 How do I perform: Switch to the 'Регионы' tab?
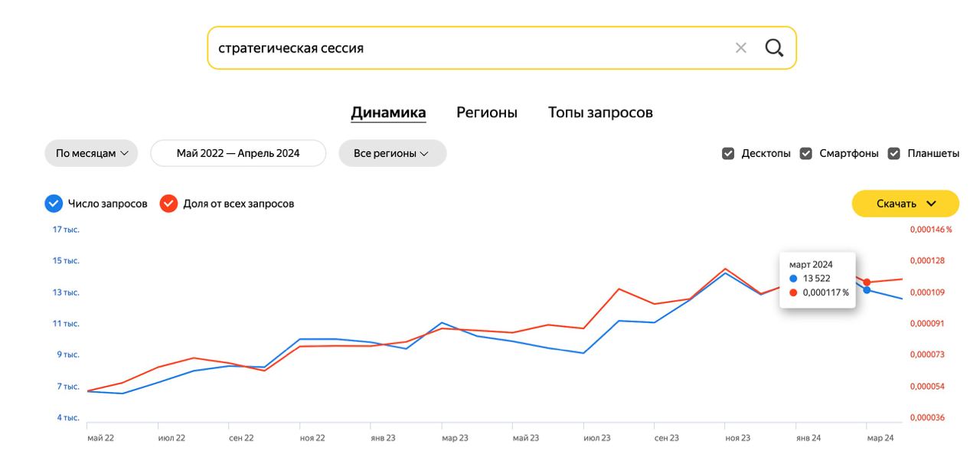[x=487, y=112]
